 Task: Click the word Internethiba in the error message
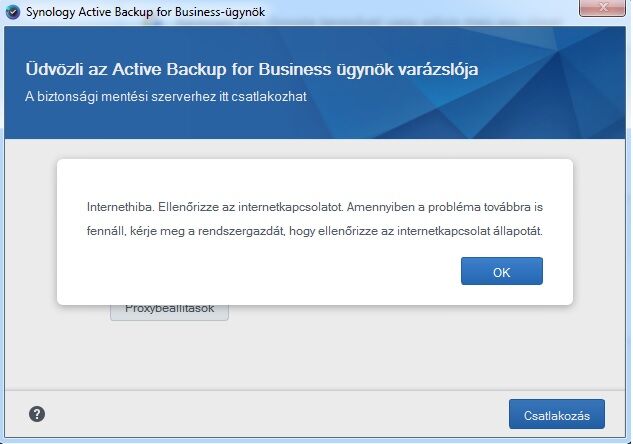click(121, 207)
